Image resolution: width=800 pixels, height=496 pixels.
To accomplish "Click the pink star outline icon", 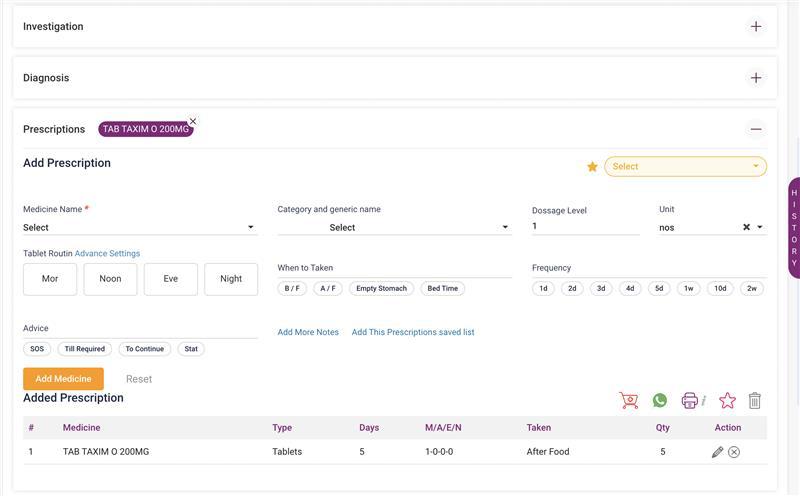I will (x=727, y=401).
